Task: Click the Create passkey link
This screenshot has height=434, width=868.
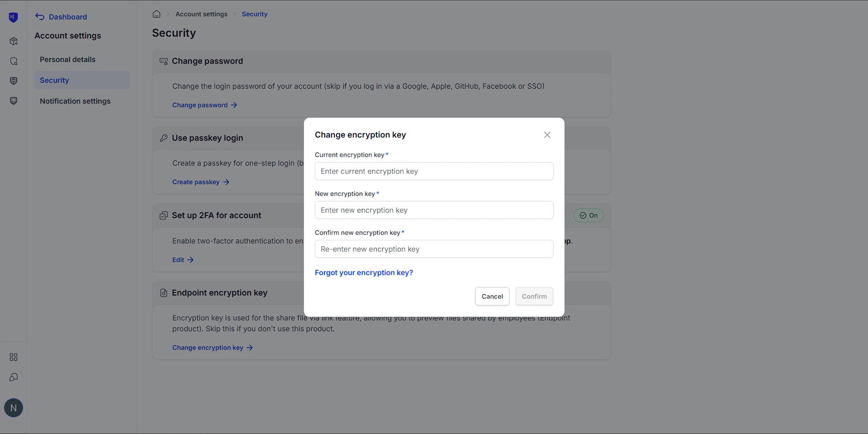Action: 196,182
